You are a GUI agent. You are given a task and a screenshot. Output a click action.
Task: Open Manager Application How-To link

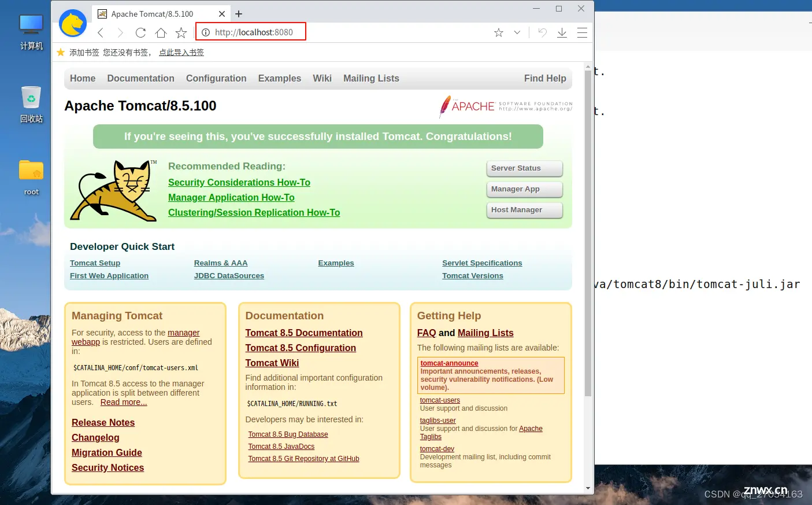click(231, 197)
